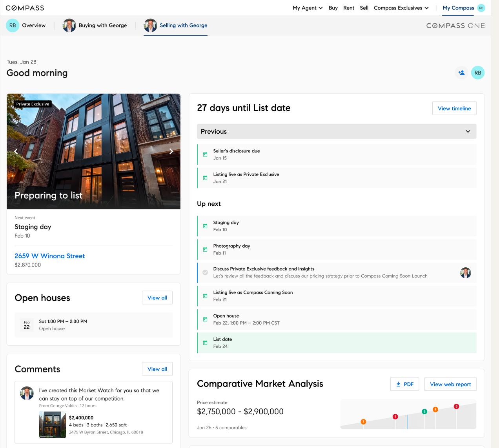The height and width of the screenshot is (448, 499).
Task: Open the Market Watch listing thumbnail
Action: coord(53,424)
